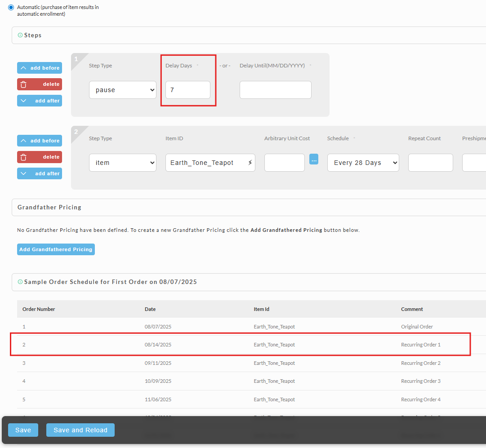Screen dimensions: 486x448
Task: Click the Delay Until date input field
Action: [x=276, y=90]
